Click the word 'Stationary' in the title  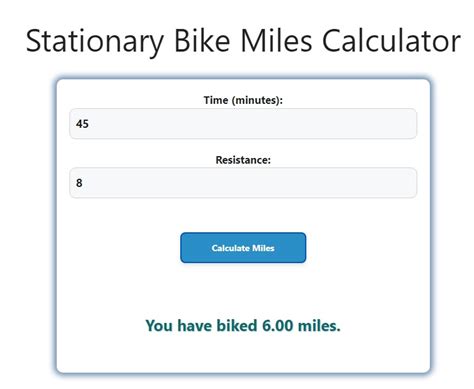[94, 42]
